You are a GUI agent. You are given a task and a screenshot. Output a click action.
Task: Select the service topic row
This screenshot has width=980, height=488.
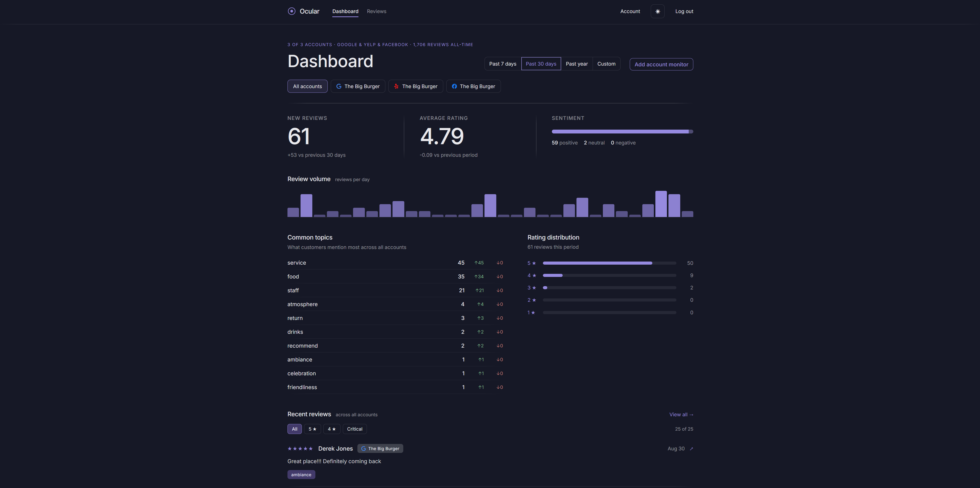(395, 263)
